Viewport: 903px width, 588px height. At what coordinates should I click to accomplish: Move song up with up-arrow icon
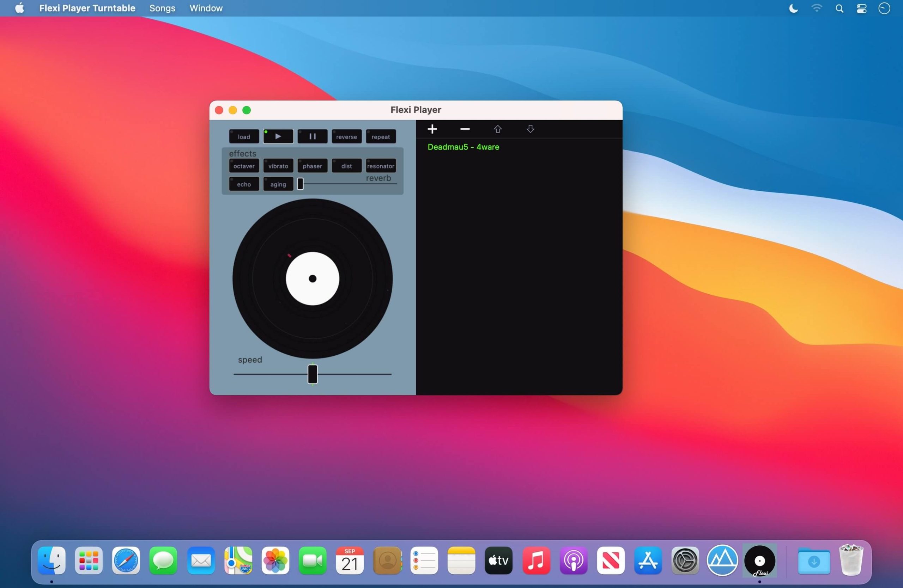498,129
